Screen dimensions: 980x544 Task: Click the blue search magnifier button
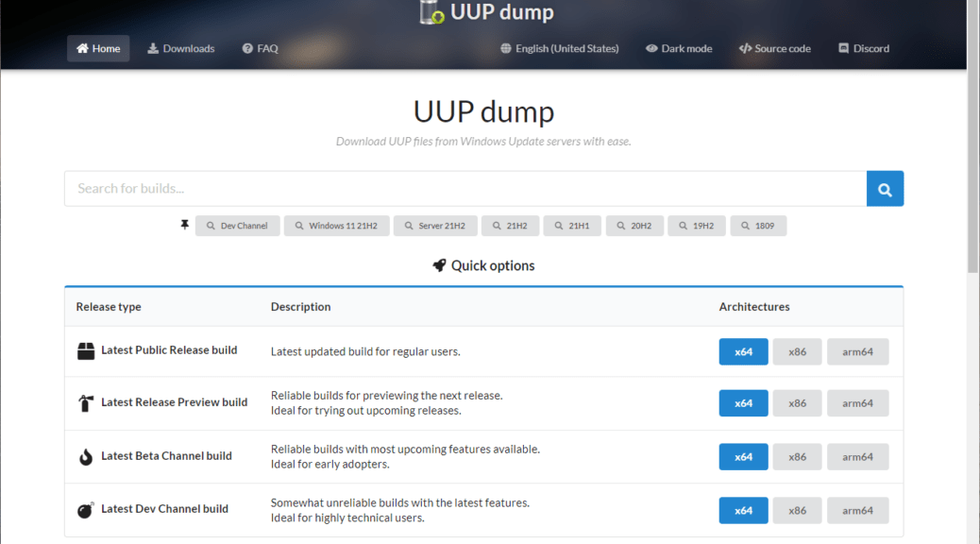885,189
